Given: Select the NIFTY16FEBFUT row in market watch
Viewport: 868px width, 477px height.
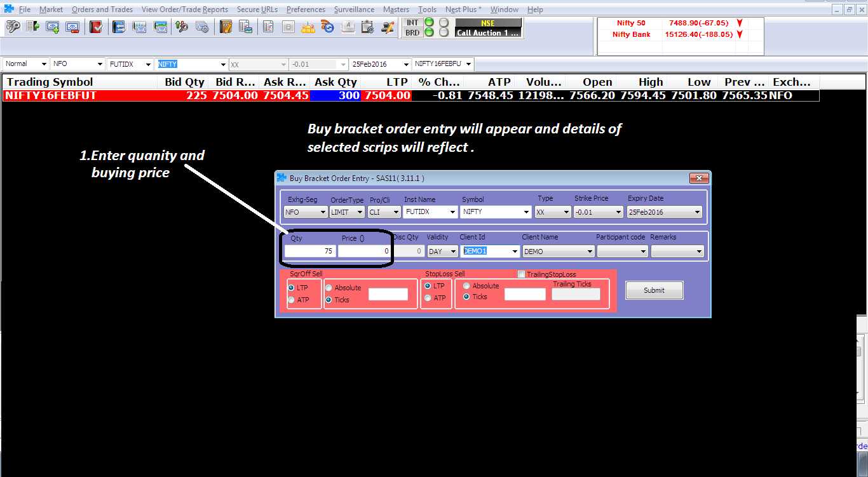Looking at the screenshot, I should click(x=80, y=96).
